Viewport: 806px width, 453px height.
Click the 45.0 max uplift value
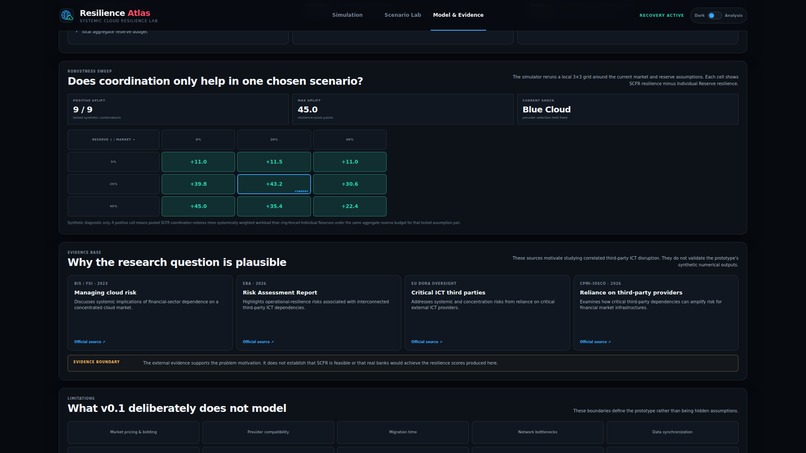(x=307, y=110)
